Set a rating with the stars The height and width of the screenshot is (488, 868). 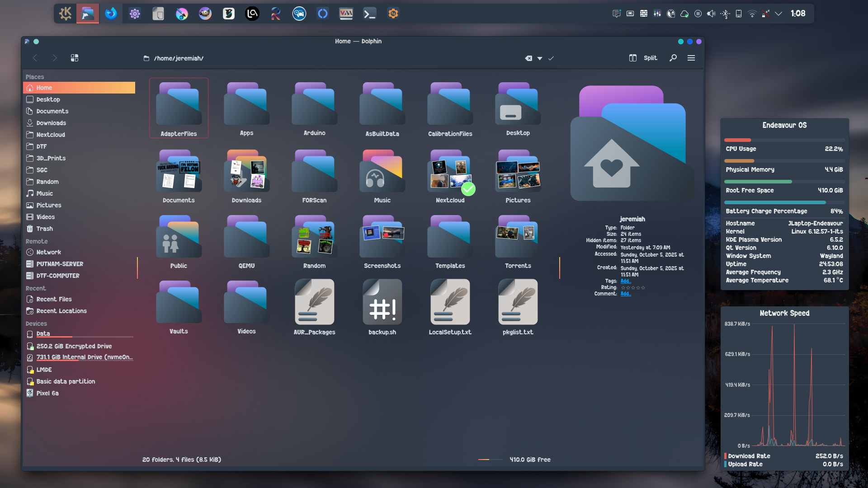pos(633,288)
